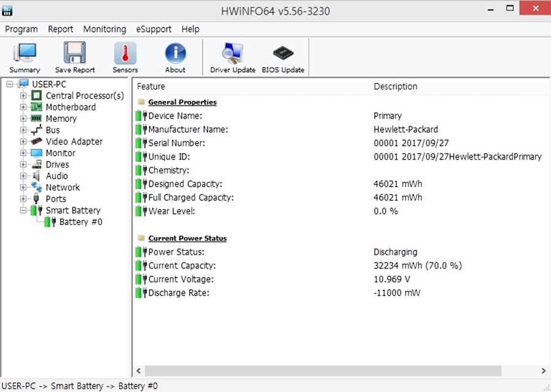The height and width of the screenshot is (392, 551).
Task: Click the BIOS Update chip icon
Action: pos(283,58)
